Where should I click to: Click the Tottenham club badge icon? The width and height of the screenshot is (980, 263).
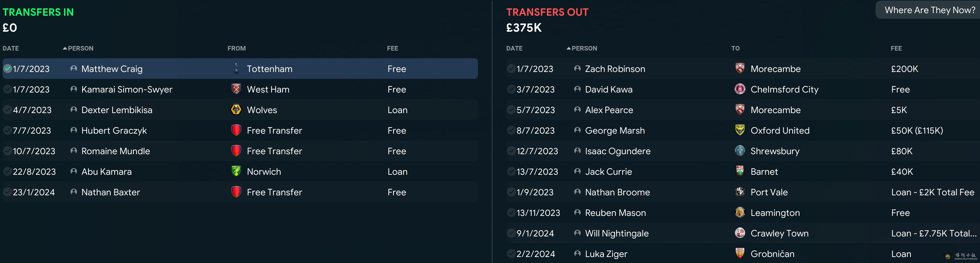pos(236,69)
